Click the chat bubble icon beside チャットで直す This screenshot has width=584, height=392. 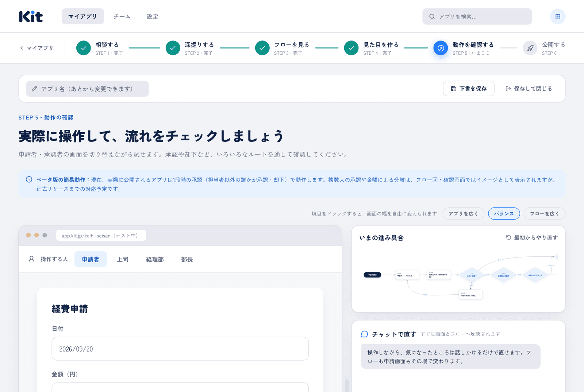(364, 334)
